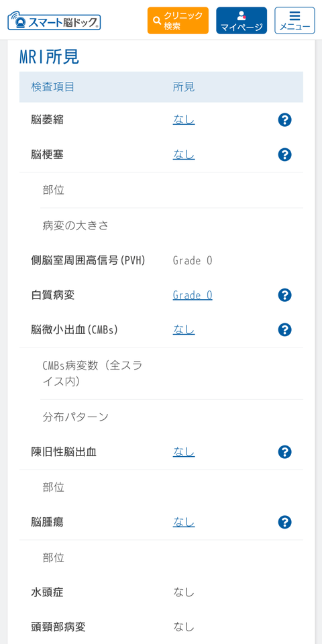Click help icon for 陳旧性脳出血 row

click(x=284, y=451)
